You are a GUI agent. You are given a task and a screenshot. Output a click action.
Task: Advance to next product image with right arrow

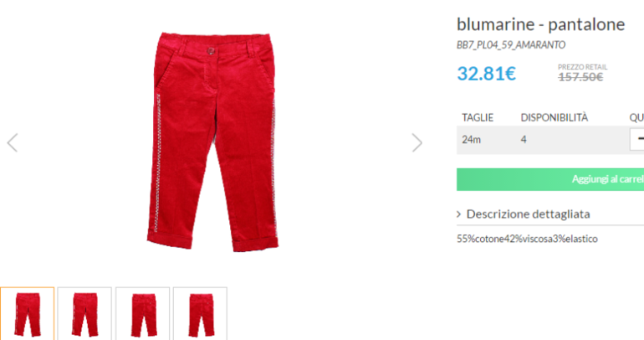(x=417, y=142)
